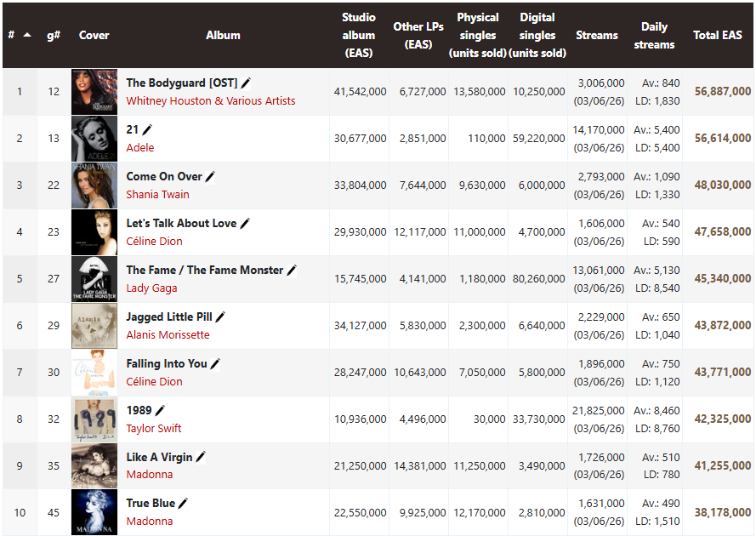Open The Fame Monster cover thumbnail
This screenshot has width=756, height=536.
point(94,279)
